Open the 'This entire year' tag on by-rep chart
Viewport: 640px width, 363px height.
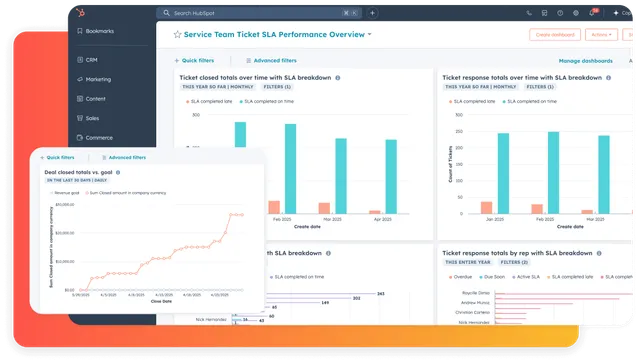coord(468,262)
